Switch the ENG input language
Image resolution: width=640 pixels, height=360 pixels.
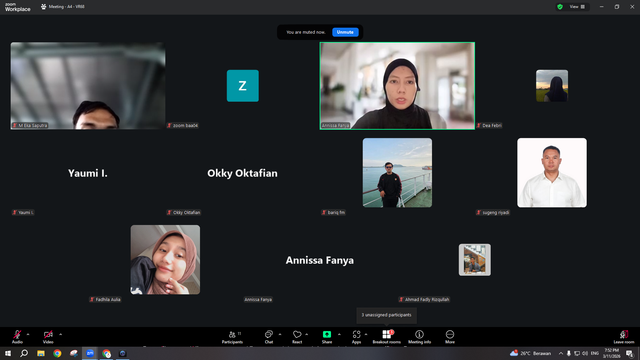pos(595,353)
